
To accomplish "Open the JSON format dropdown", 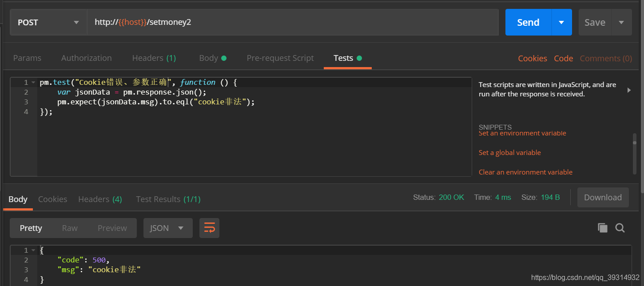I will tap(168, 228).
